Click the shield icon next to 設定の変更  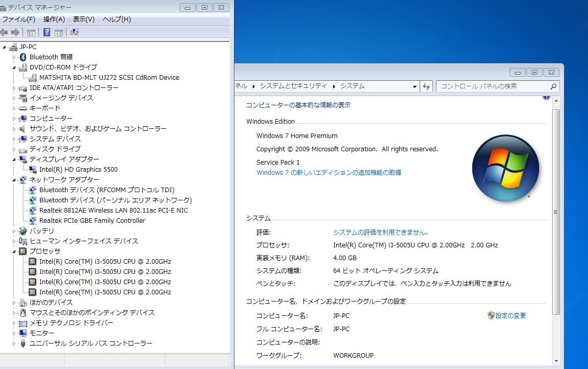tap(491, 315)
